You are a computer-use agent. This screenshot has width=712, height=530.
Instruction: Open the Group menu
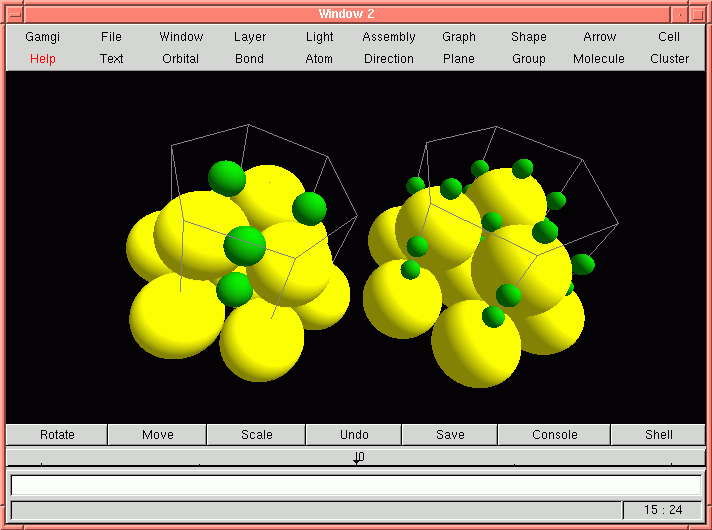529,59
